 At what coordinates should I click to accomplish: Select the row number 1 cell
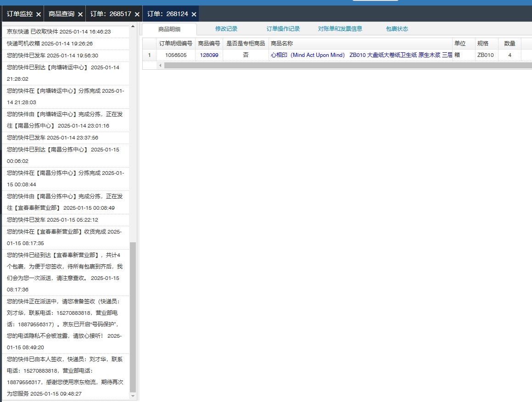(x=149, y=55)
